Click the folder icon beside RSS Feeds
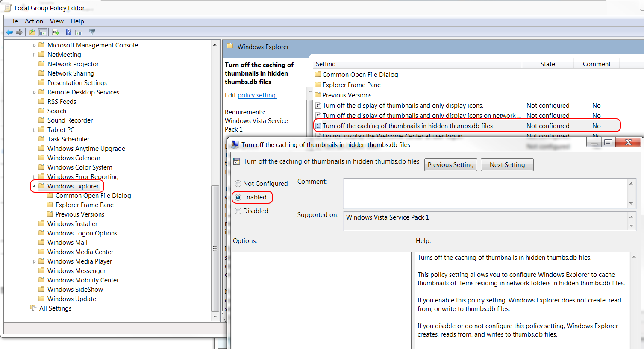The height and width of the screenshot is (349, 644). pos(41,101)
